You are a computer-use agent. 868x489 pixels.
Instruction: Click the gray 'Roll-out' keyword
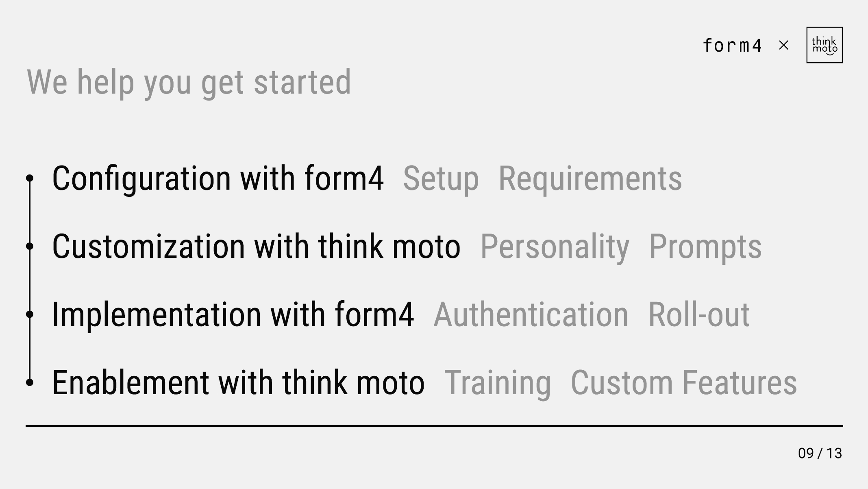pyautogui.click(x=699, y=314)
